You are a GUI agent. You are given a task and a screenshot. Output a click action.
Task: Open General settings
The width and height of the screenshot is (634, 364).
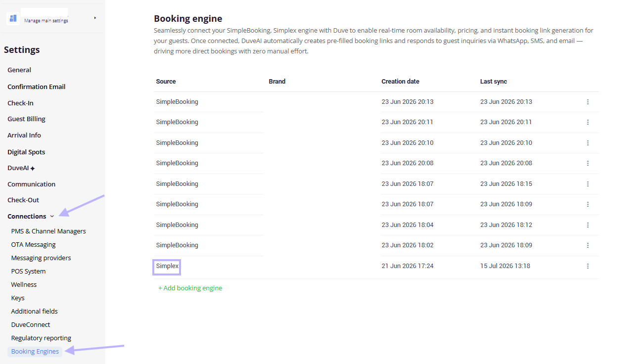[19, 70]
